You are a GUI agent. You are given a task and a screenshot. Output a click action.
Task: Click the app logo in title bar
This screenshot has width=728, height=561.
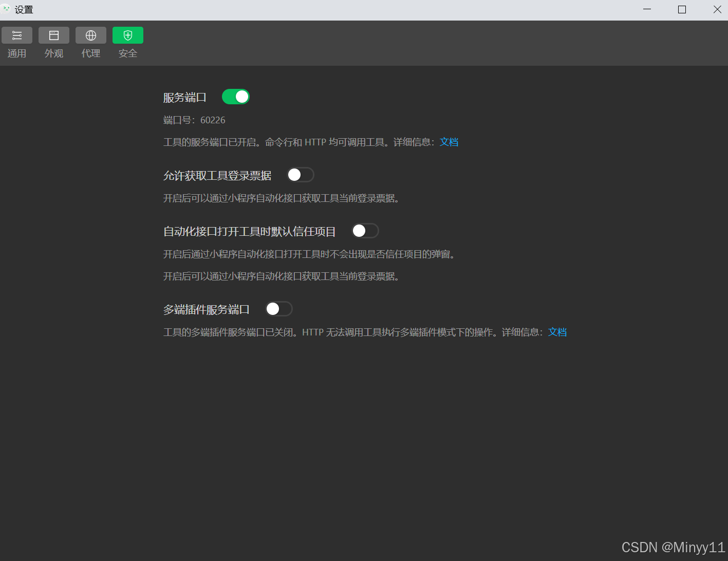point(6,9)
